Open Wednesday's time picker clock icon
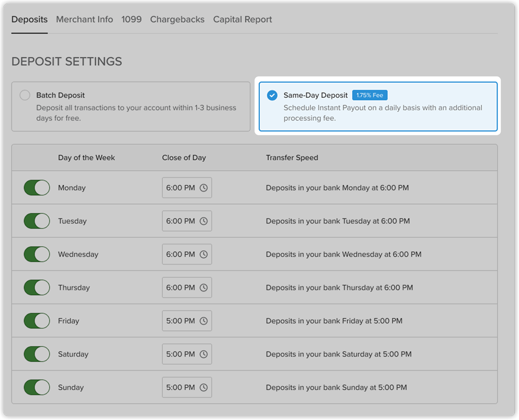This screenshot has height=420, width=519. coord(204,254)
